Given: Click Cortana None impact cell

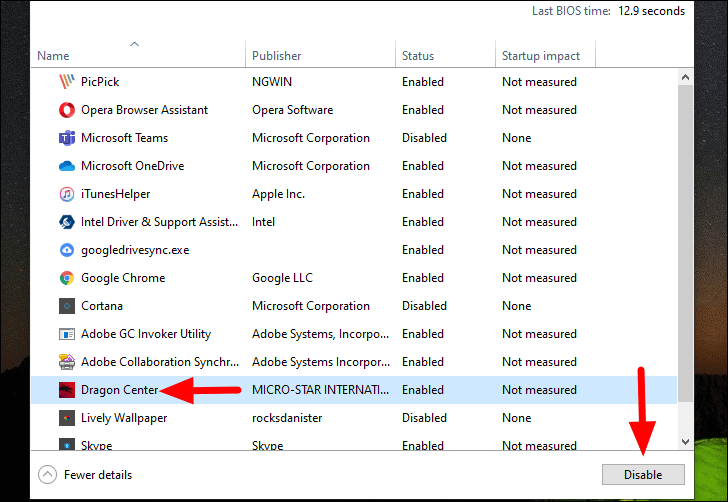Looking at the screenshot, I should tap(516, 306).
